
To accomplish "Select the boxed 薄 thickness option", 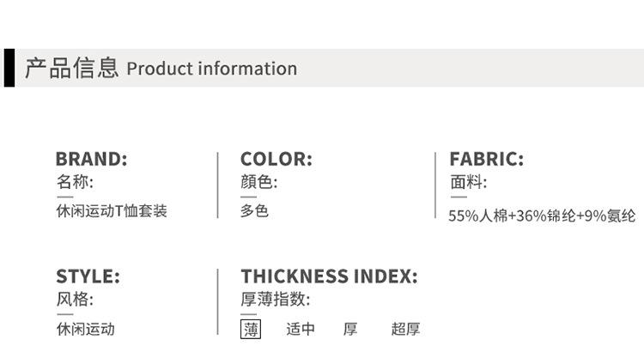I will (x=251, y=329).
